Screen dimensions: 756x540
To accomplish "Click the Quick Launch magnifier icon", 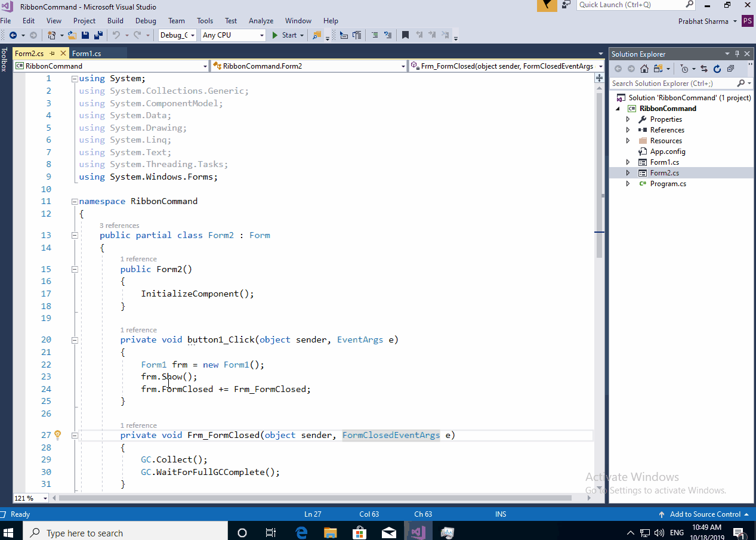I will coord(689,5).
